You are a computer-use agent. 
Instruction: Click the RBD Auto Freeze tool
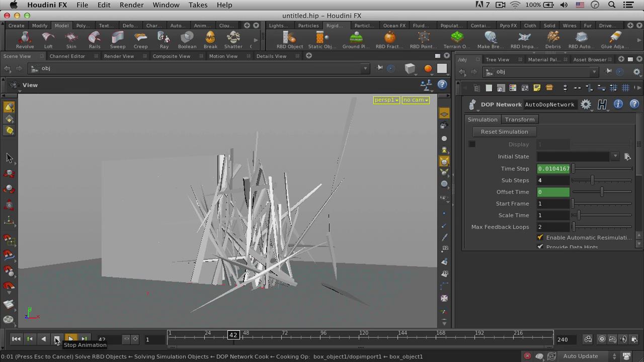click(x=581, y=40)
